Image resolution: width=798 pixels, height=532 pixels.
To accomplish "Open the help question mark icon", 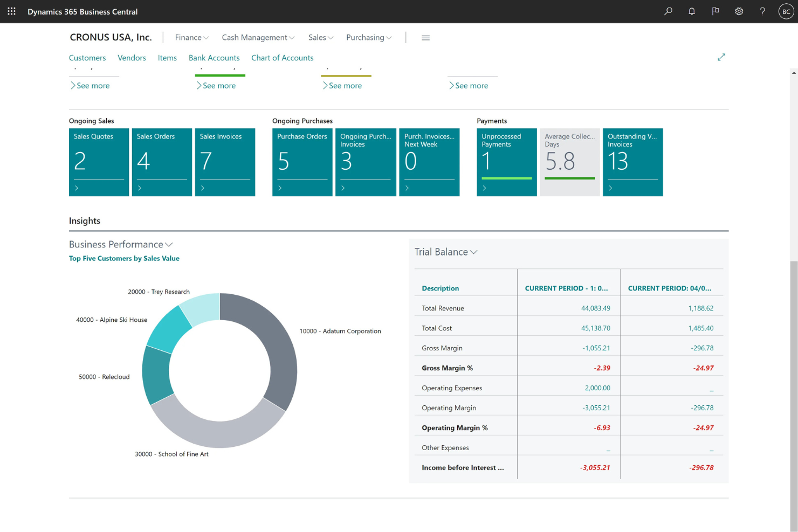I will pyautogui.click(x=762, y=11).
